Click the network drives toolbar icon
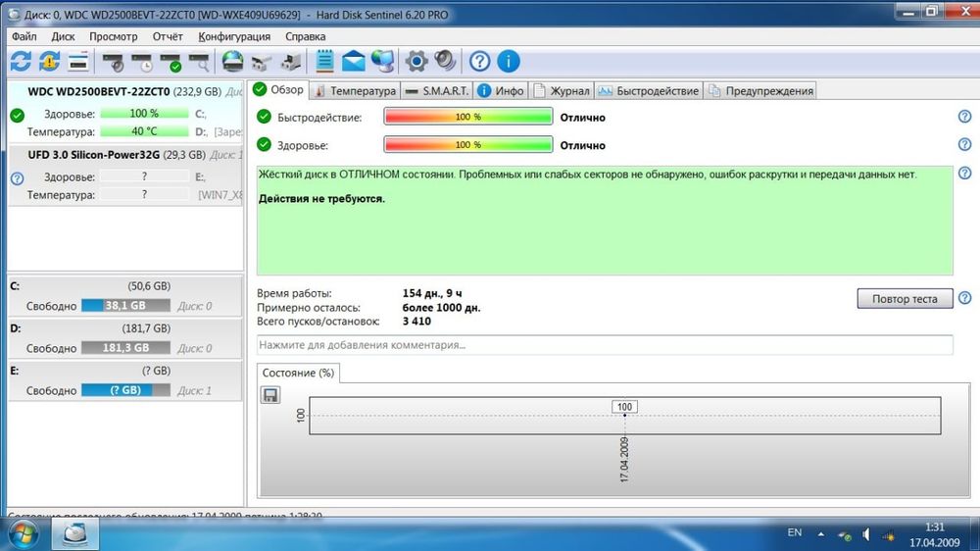Image resolution: width=980 pixels, height=551 pixels. click(x=262, y=62)
